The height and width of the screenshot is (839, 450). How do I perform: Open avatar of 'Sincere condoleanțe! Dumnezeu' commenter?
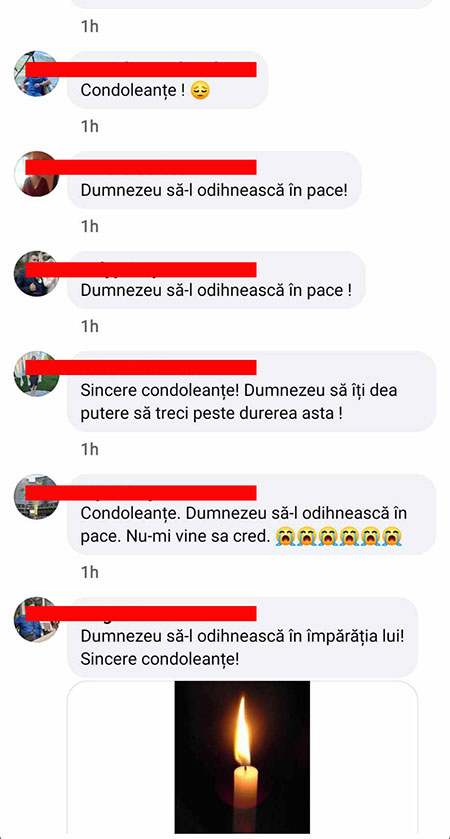pyautogui.click(x=36, y=374)
